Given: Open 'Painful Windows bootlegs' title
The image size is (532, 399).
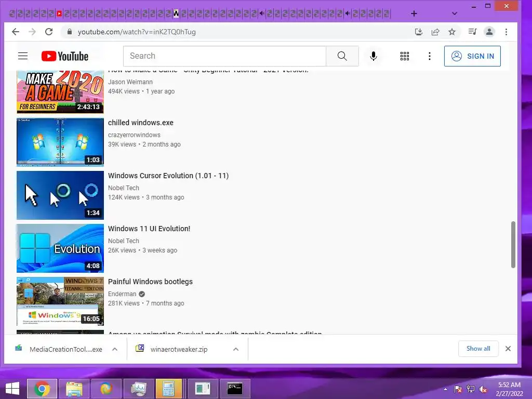Looking at the screenshot, I should (150, 282).
